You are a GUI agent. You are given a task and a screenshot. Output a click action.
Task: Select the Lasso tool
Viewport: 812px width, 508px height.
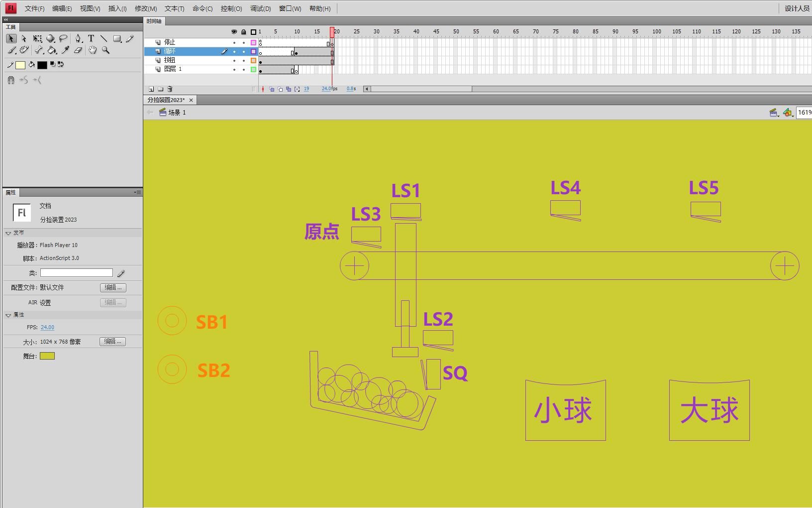(63, 38)
